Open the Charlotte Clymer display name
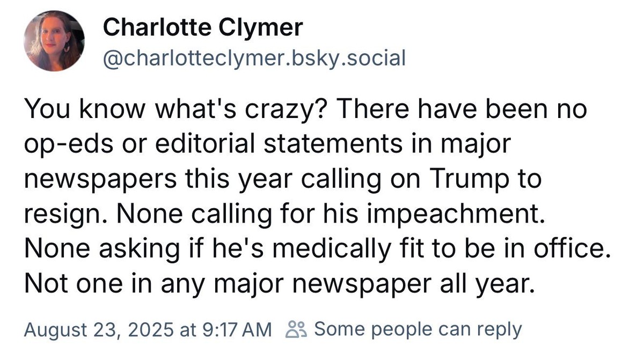Image resolution: width=644 pixels, height=354 pixels. [202, 27]
